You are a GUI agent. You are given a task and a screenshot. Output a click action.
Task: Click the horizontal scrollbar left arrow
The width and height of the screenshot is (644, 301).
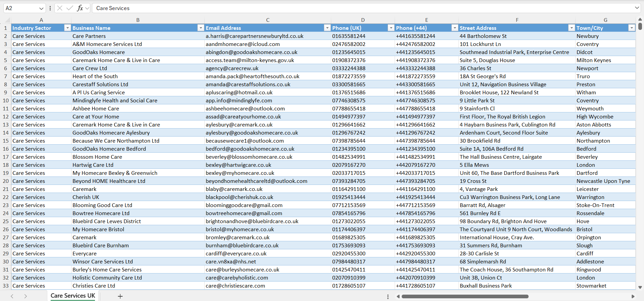(398, 297)
